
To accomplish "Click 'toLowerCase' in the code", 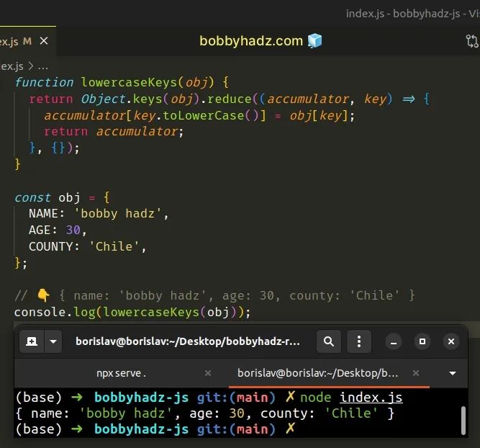I will click(x=203, y=115).
